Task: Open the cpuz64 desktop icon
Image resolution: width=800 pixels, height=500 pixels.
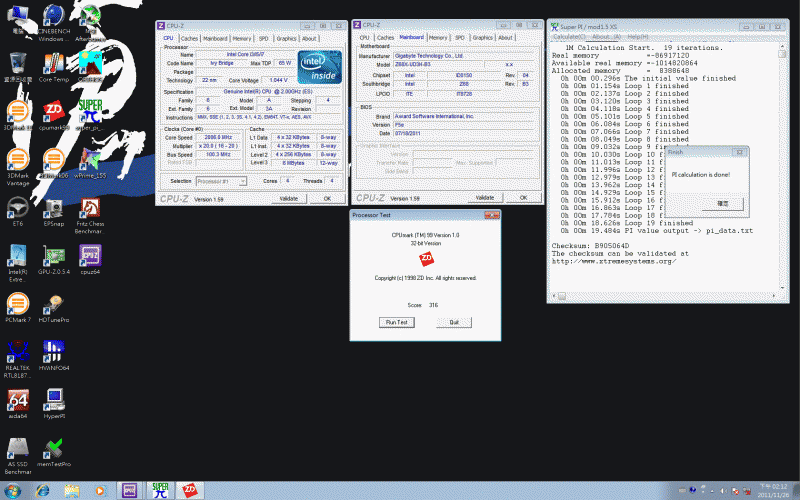Action: pyautogui.click(x=90, y=259)
